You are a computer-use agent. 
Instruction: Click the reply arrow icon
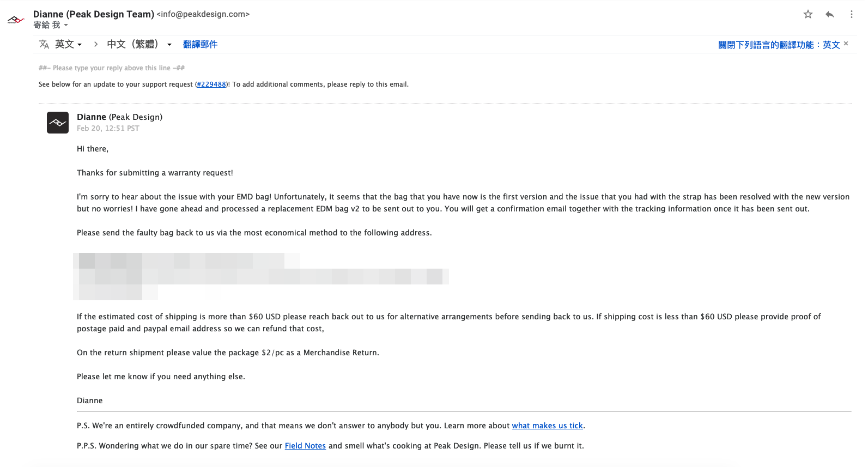click(x=830, y=14)
